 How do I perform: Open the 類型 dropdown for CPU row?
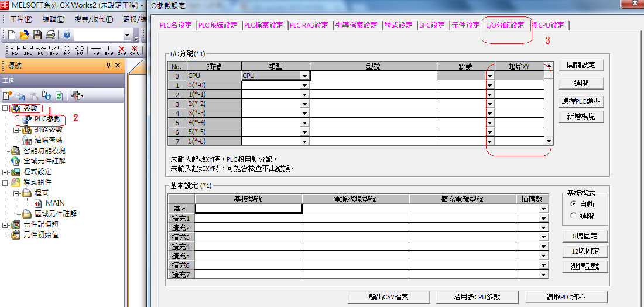(304, 76)
